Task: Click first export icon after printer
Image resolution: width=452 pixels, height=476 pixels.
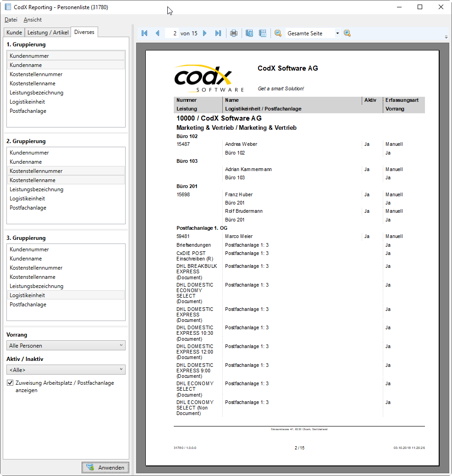Action: tap(249, 33)
